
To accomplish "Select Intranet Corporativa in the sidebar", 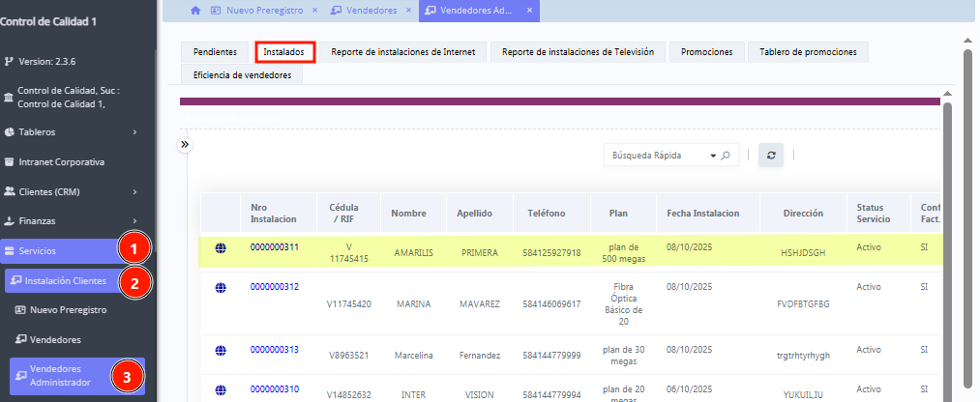I will pos(61,161).
